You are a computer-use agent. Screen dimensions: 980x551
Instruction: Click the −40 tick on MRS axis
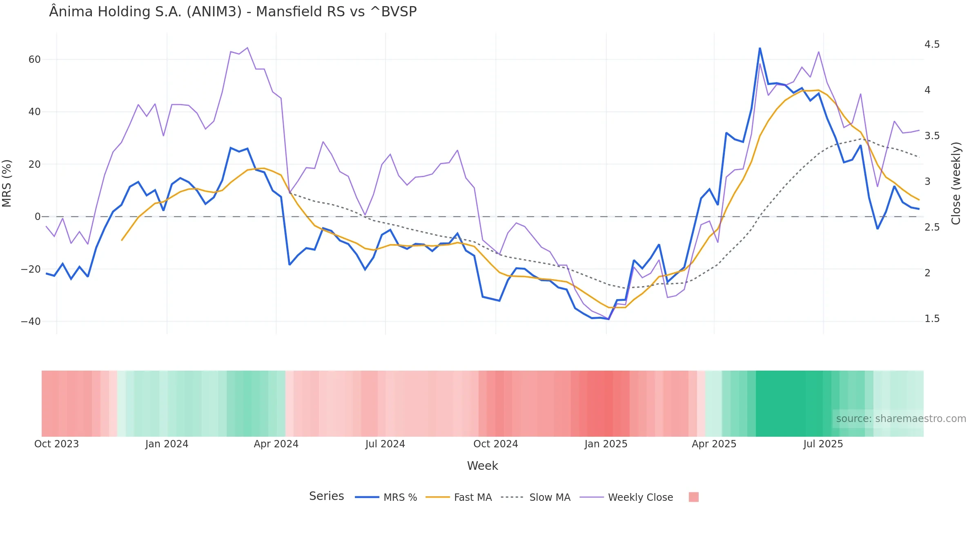coord(31,322)
